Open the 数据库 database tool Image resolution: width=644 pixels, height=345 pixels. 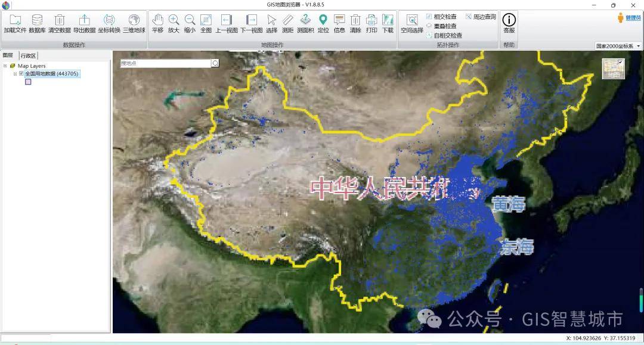(37, 23)
